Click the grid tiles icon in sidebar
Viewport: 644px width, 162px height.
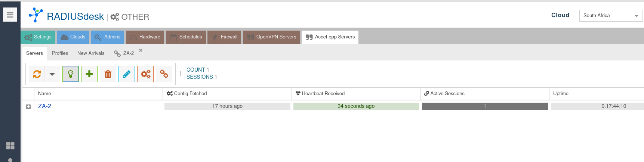point(10,146)
